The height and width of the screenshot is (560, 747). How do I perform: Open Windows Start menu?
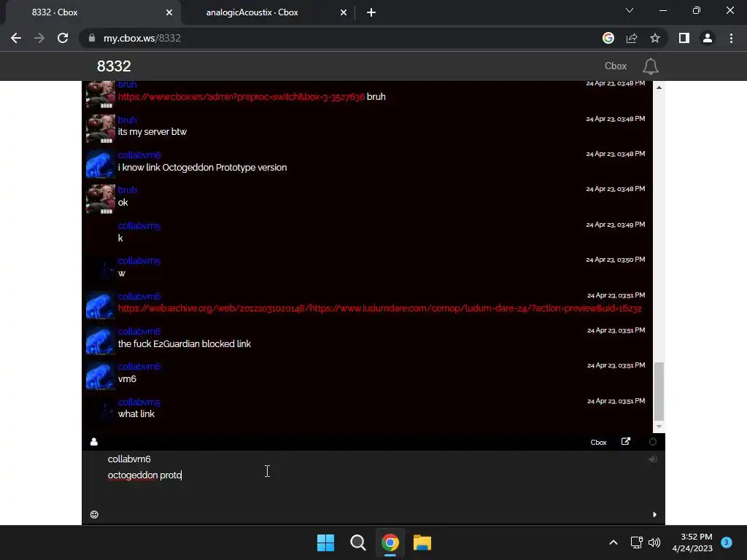point(326,542)
